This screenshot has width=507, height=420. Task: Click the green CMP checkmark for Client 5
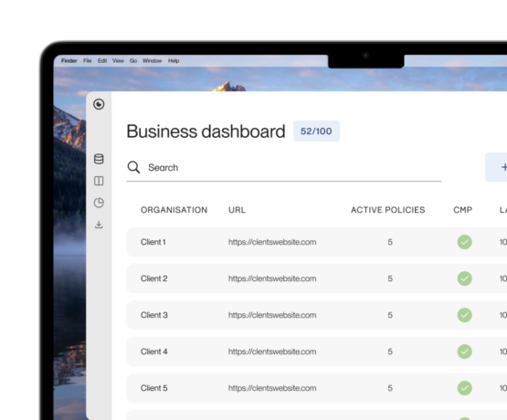pos(464,388)
